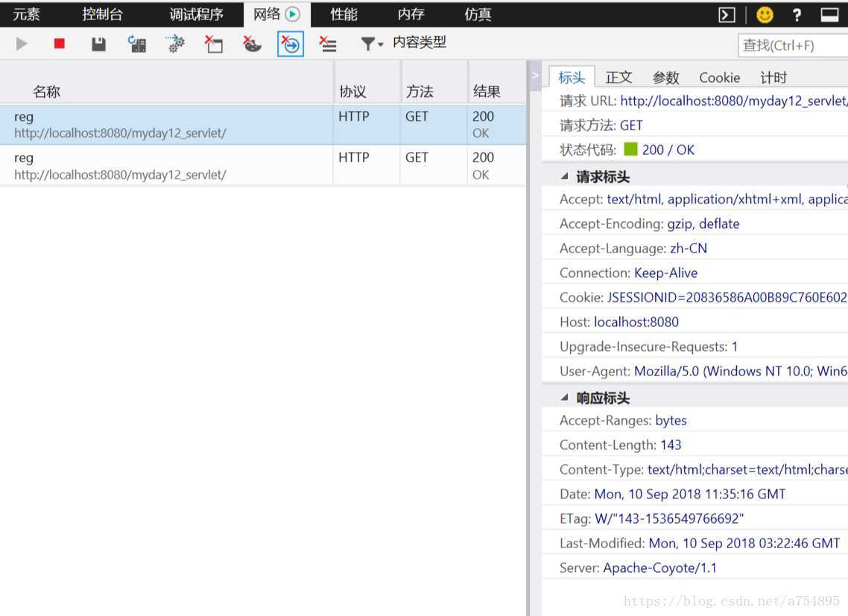848x616 pixels.
Task: Sort by the 名称 column header
Action: coord(46,92)
